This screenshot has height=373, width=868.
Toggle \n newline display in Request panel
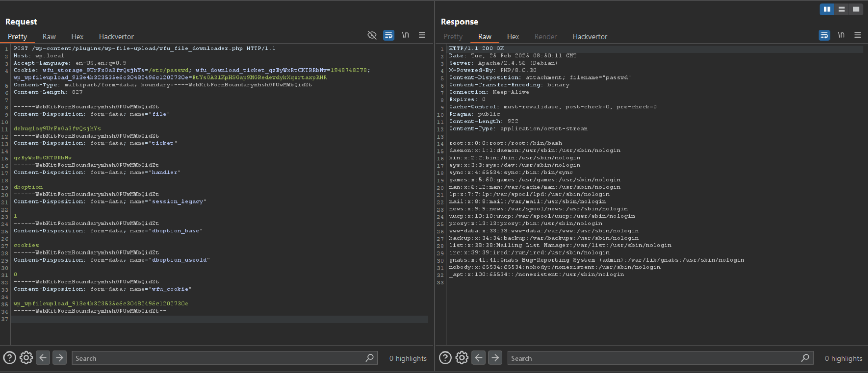coord(405,35)
